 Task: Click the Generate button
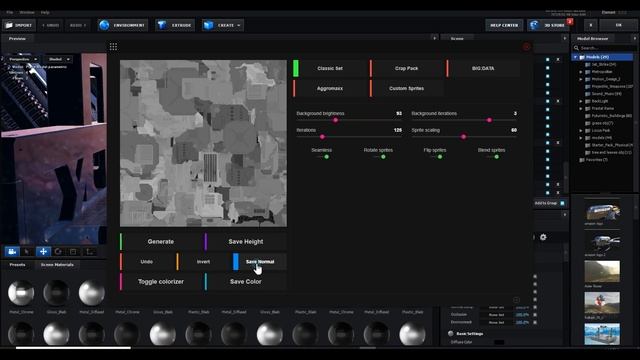pos(161,242)
